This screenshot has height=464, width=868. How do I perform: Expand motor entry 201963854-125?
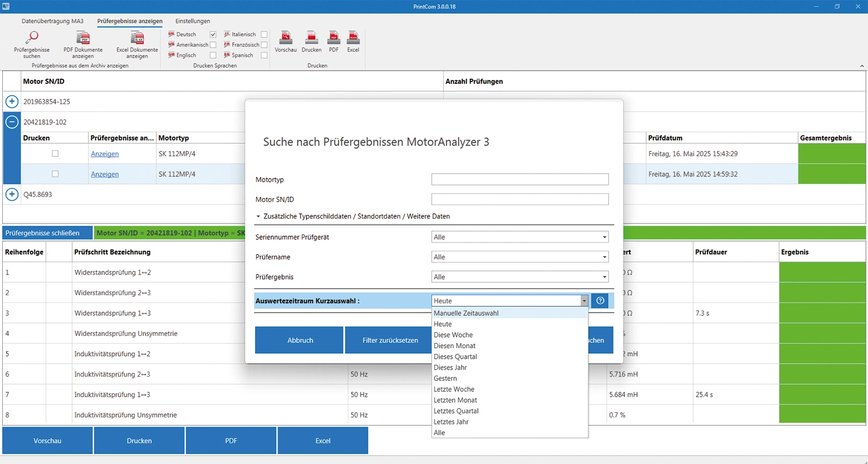[x=12, y=101]
